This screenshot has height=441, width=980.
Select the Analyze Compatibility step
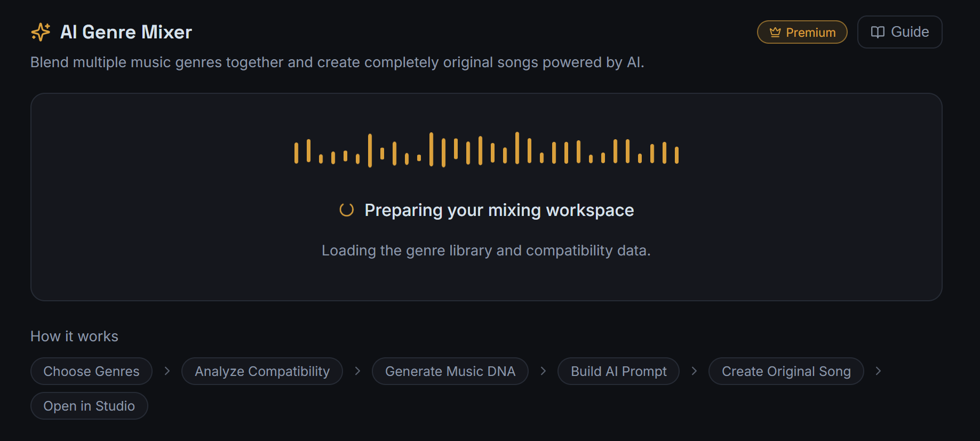(x=262, y=371)
